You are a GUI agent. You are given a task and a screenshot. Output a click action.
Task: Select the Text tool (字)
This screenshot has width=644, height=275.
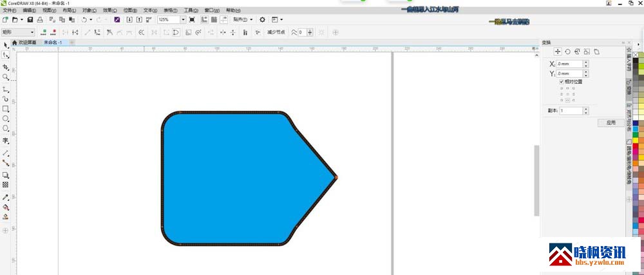5,140
